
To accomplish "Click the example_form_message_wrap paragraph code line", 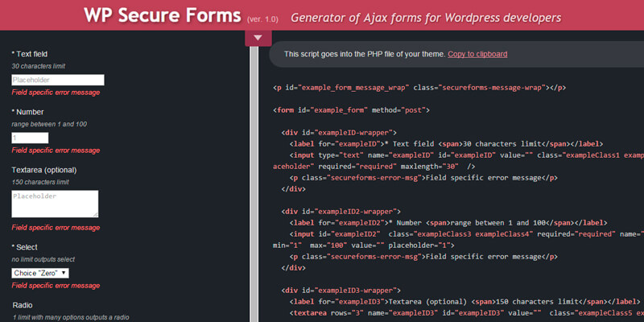I will tap(419, 86).
